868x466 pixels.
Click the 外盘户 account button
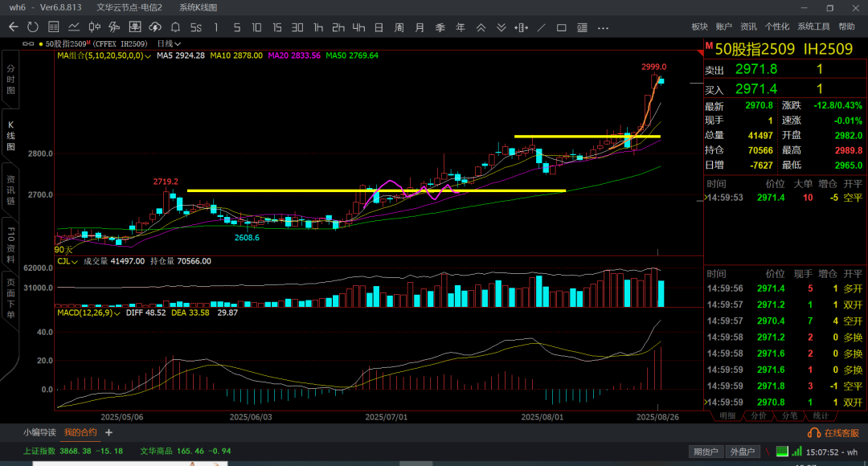click(x=743, y=452)
